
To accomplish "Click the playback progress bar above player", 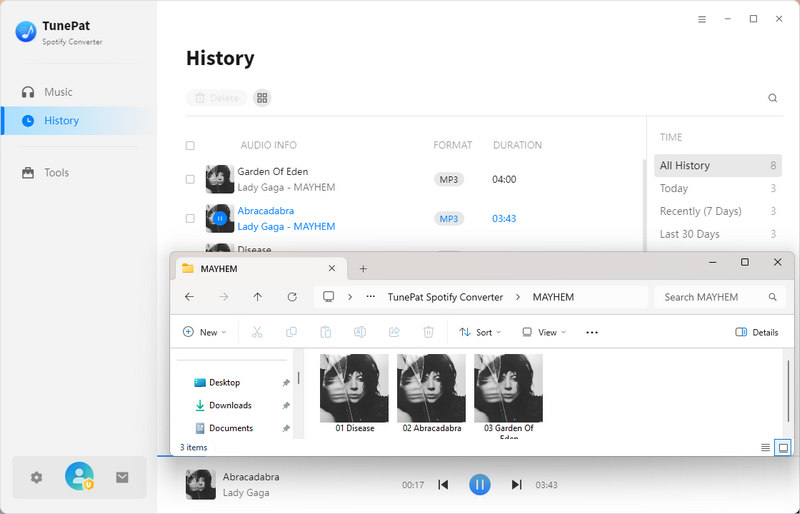I will 478,456.
